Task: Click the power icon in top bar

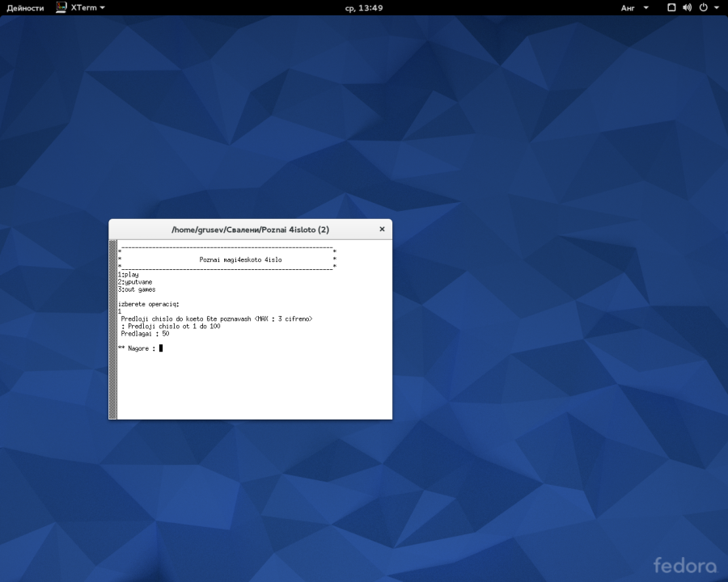Action: pyautogui.click(x=704, y=7)
